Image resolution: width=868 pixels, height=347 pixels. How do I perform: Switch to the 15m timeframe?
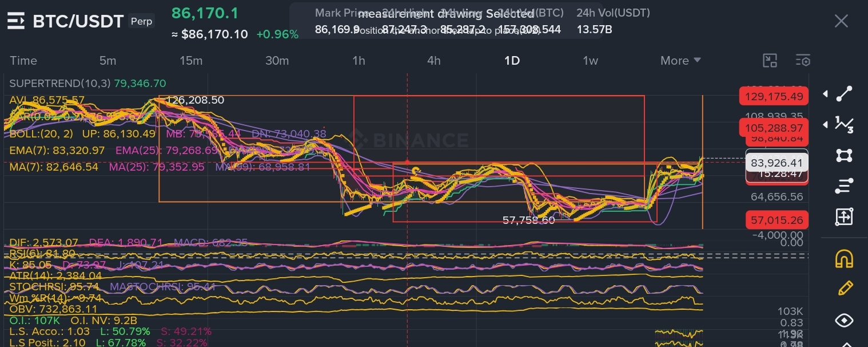click(x=191, y=61)
